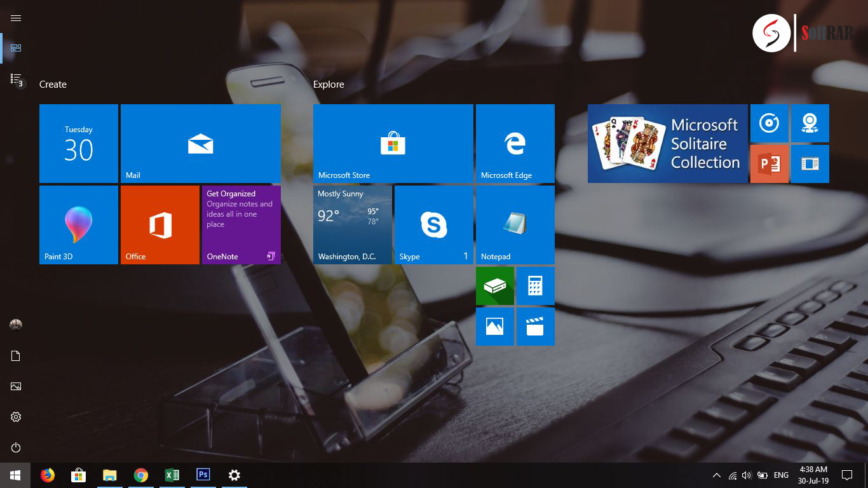
Task: Open the Groove Music tile
Action: click(770, 123)
